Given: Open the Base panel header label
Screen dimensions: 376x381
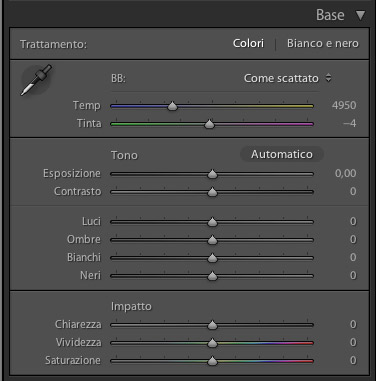Looking at the screenshot, I should pos(330,15).
